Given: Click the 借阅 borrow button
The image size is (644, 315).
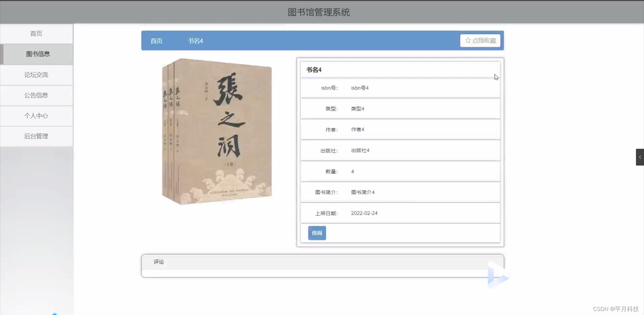Looking at the screenshot, I should [317, 233].
